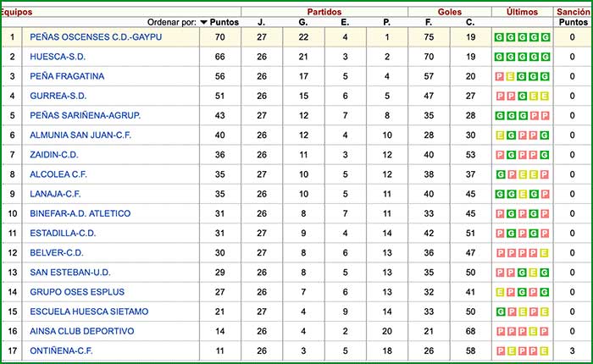Sort by the F. goals-for column
The image size is (593, 364).
tap(428, 22)
